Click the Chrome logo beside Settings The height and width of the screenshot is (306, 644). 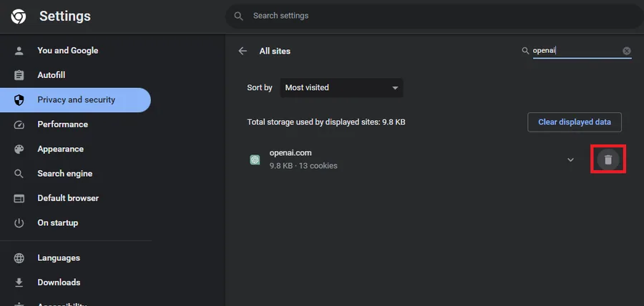19,16
